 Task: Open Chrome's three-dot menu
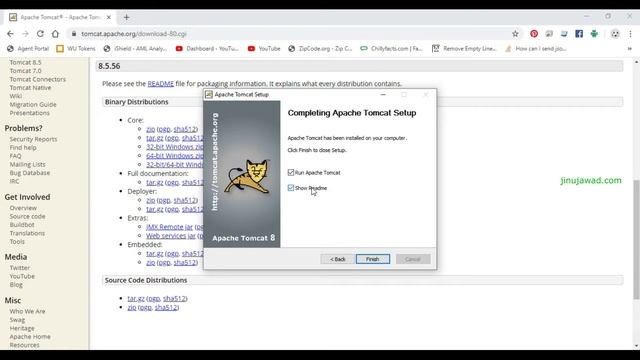[x=630, y=34]
